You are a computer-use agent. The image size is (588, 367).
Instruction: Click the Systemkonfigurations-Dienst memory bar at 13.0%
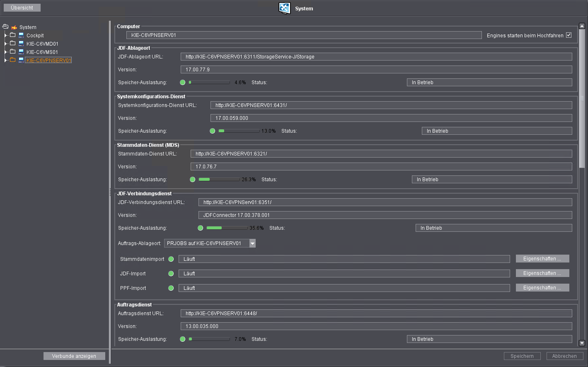[x=239, y=131]
